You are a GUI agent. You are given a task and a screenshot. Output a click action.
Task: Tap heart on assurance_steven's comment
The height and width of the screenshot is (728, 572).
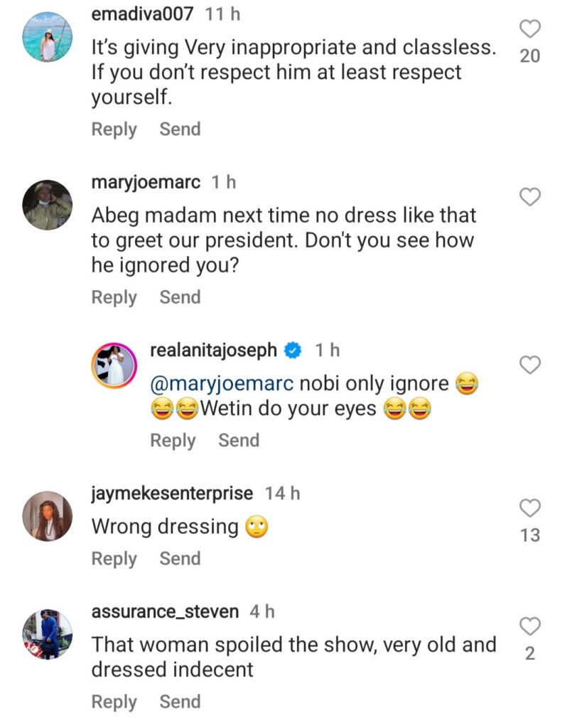[x=530, y=626]
